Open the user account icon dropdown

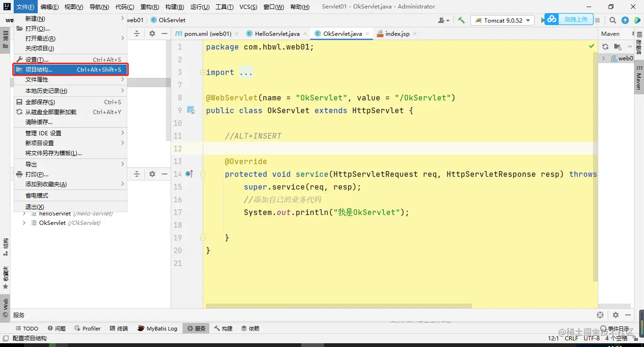pyautogui.click(x=443, y=20)
